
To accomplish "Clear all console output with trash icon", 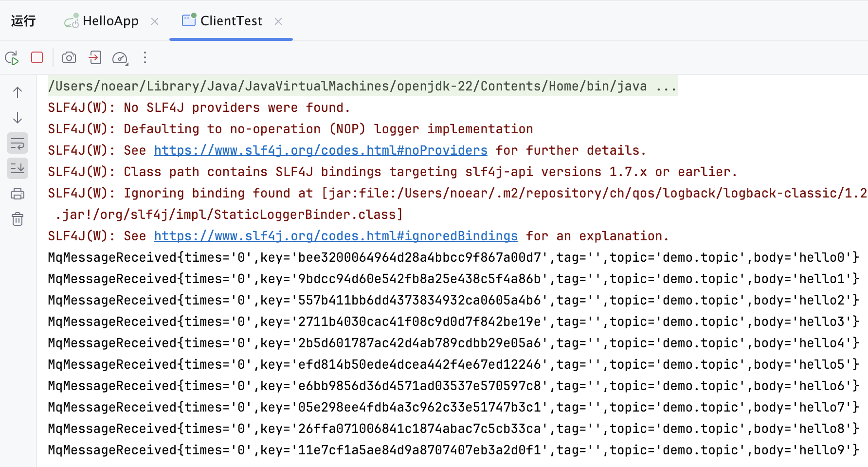I will [18, 219].
